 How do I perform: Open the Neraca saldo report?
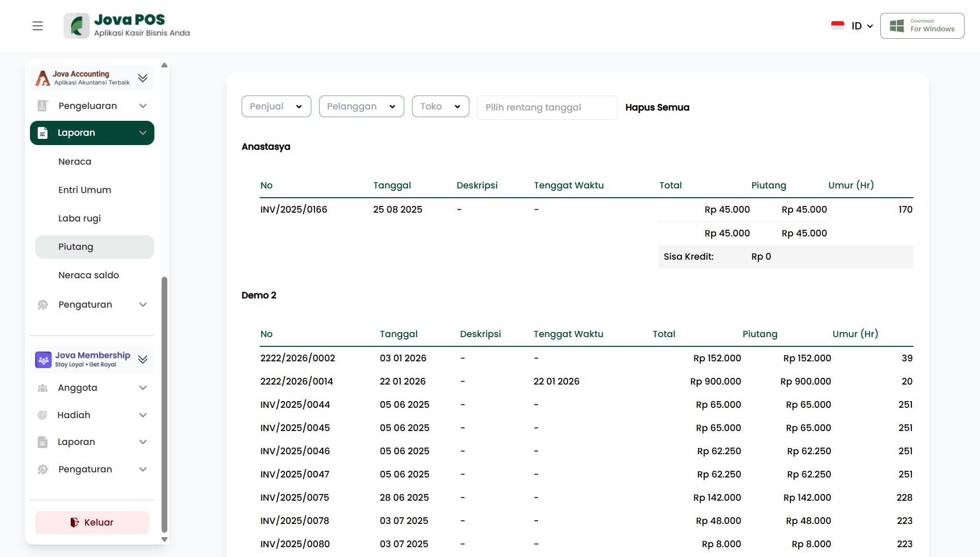[x=89, y=275]
